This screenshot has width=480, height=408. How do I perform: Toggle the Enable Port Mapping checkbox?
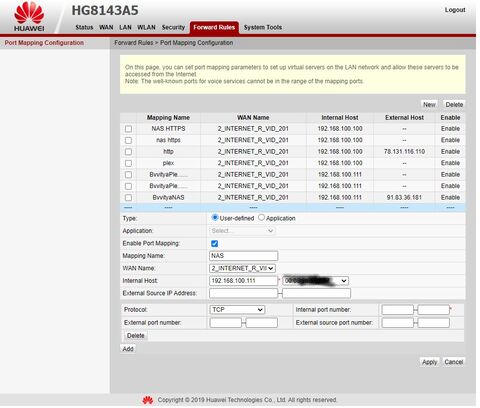pos(215,244)
